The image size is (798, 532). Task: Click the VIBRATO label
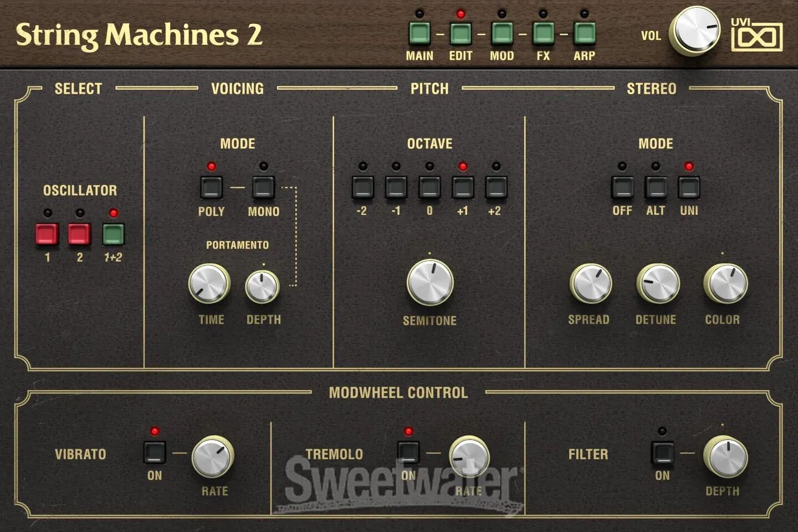(80, 454)
